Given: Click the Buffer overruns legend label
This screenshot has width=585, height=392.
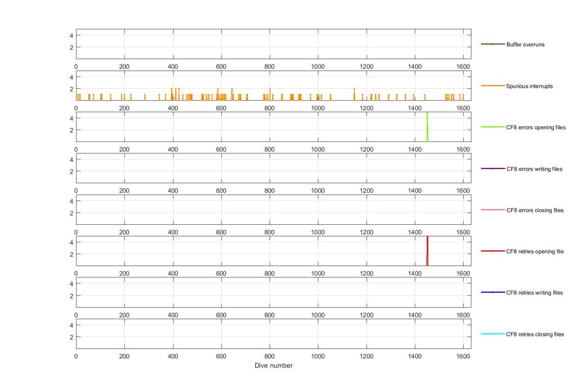Looking at the screenshot, I should pyautogui.click(x=526, y=44).
